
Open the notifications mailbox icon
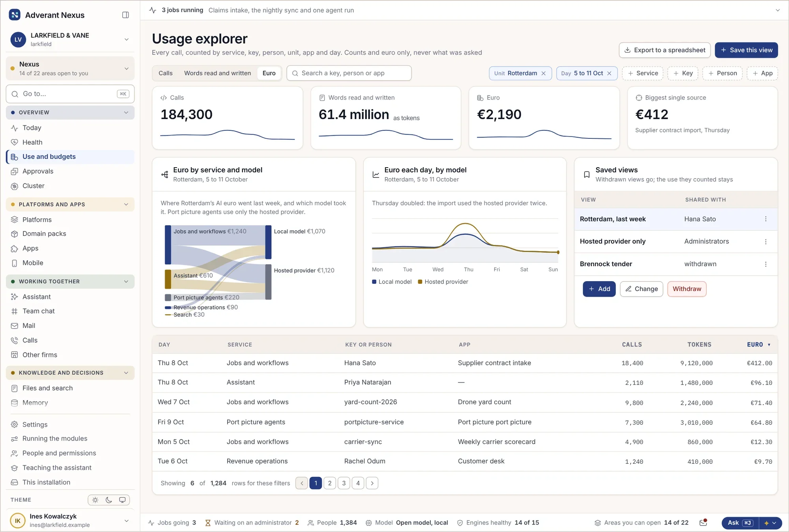point(703,523)
